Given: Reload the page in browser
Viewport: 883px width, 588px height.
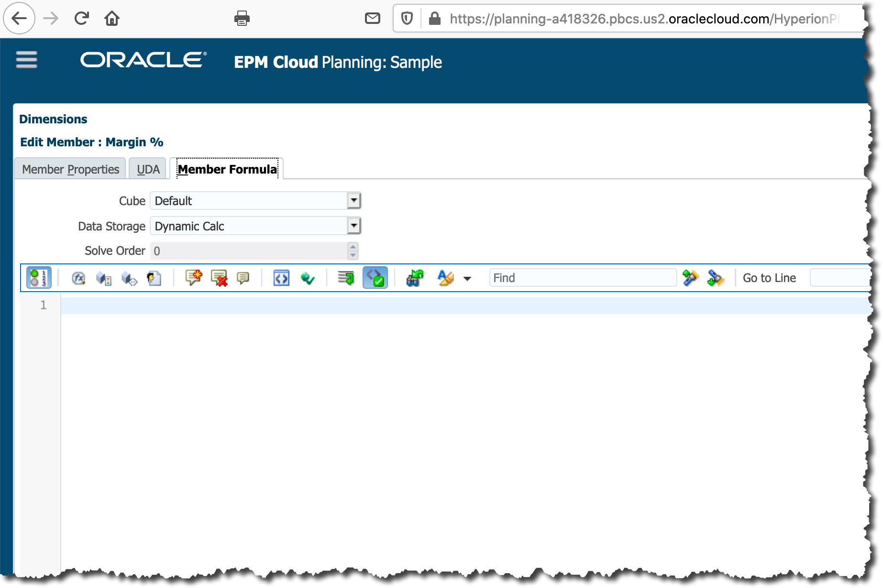Looking at the screenshot, I should tap(82, 19).
